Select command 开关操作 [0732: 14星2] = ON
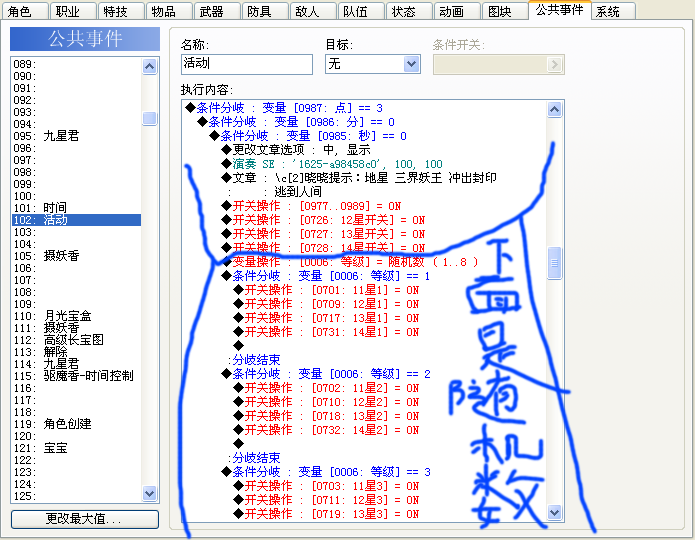This screenshot has width=695, height=540. click(x=326, y=430)
